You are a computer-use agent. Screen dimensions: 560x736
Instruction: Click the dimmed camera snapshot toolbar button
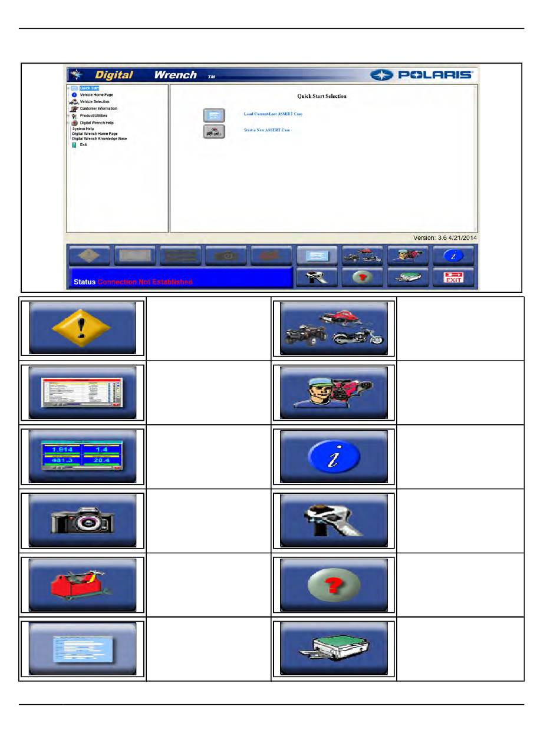coord(226,256)
